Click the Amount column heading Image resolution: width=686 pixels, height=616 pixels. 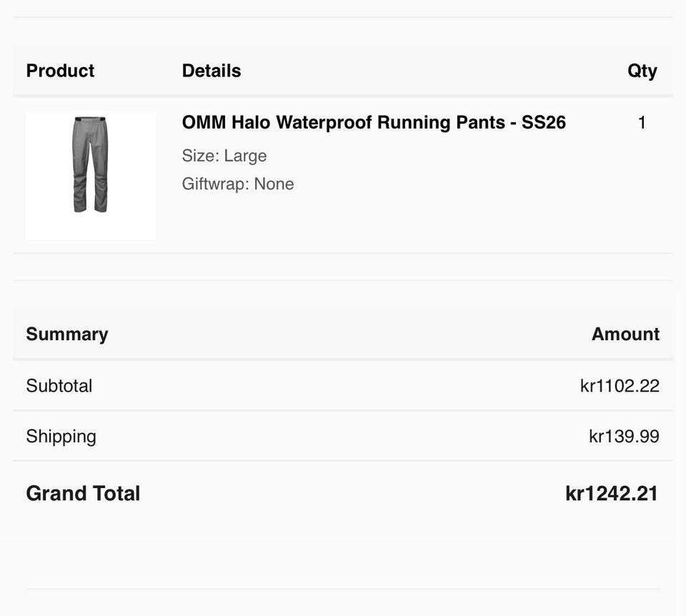point(625,334)
